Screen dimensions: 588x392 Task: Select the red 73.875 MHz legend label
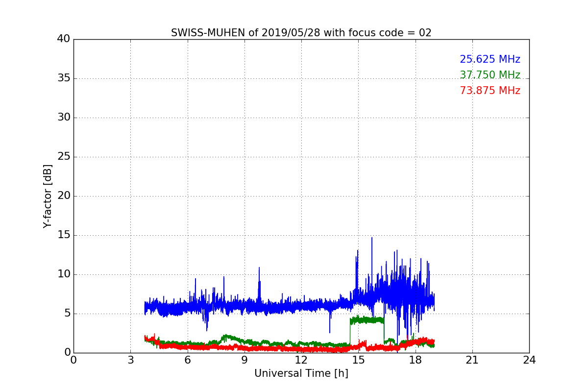click(490, 91)
